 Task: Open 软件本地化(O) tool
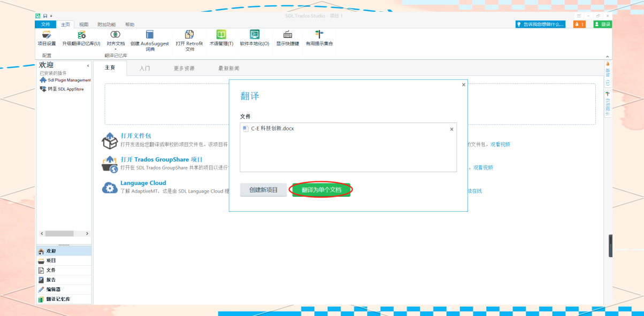[255, 38]
